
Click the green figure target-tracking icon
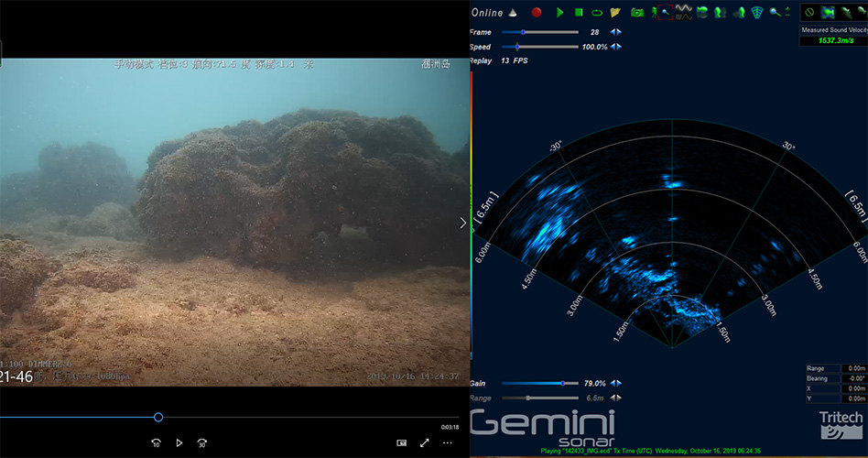654,12
